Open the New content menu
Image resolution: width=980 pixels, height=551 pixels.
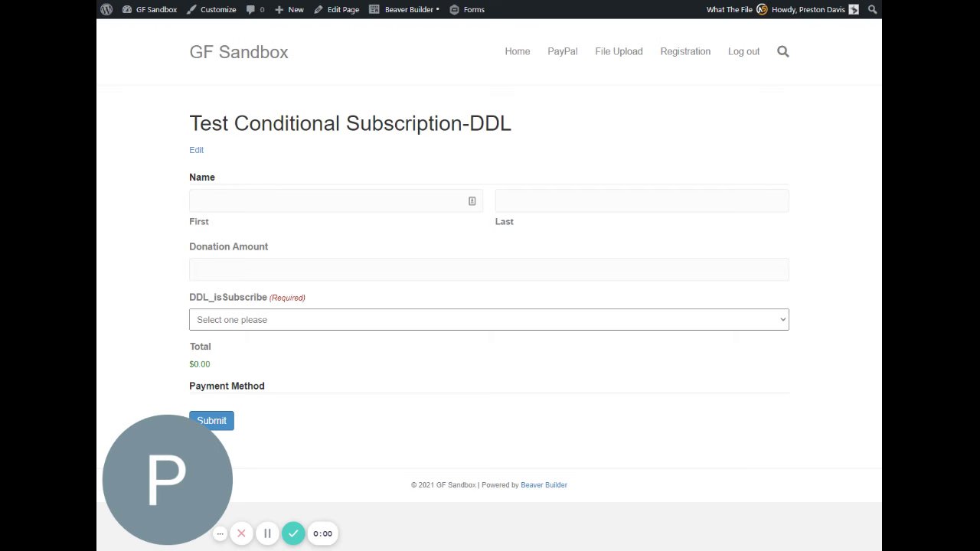pos(289,9)
